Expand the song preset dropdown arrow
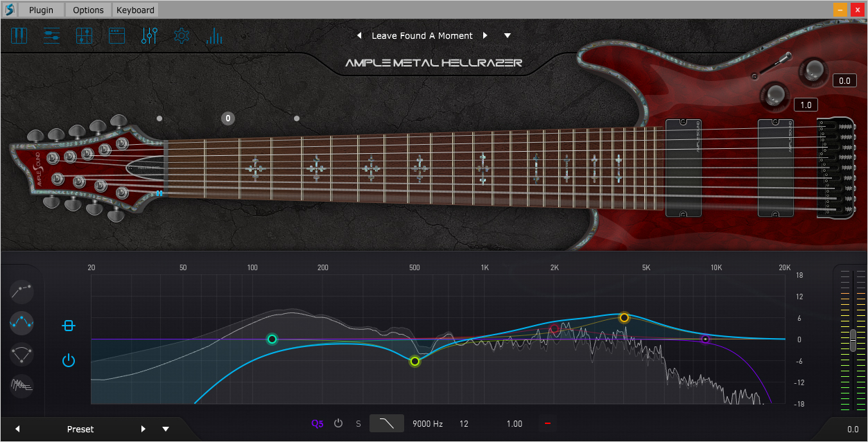Image resolution: width=868 pixels, height=442 pixels. pyautogui.click(x=507, y=35)
